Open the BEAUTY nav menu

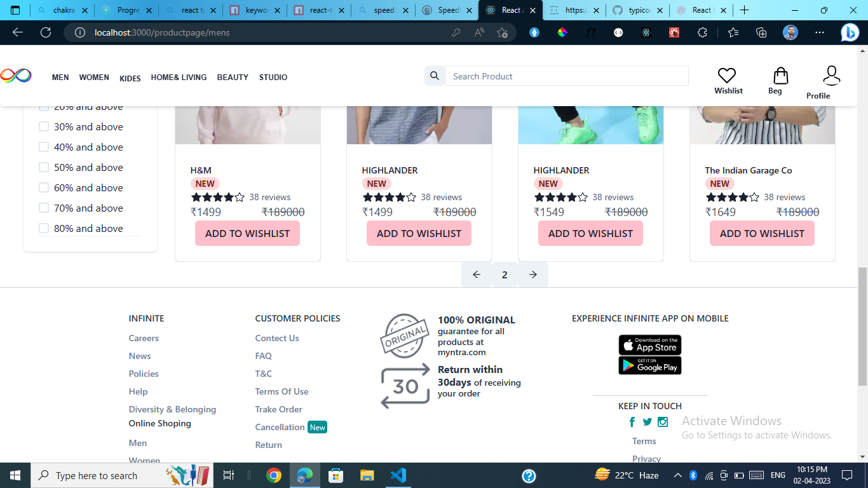pos(233,78)
